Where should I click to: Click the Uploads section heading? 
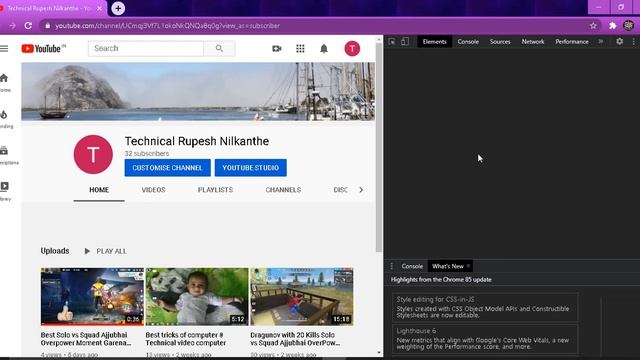pos(55,251)
